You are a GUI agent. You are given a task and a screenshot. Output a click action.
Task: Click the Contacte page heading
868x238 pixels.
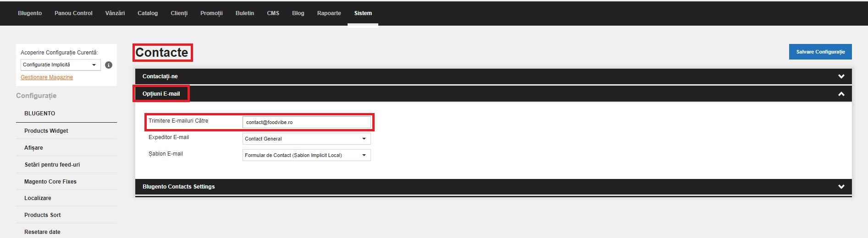pos(162,53)
